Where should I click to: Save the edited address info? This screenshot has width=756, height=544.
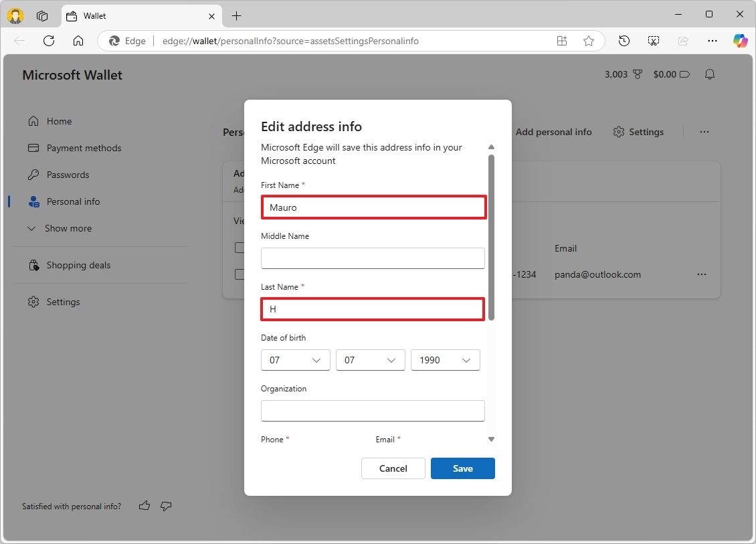coord(462,468)
